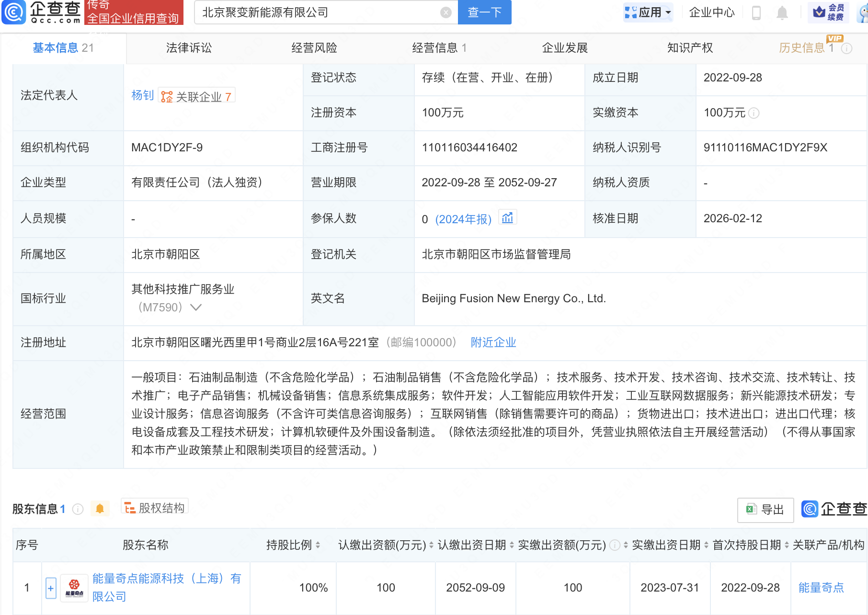Click the paid-in capital info icon
868x615 pixels.
click(754, 113)
